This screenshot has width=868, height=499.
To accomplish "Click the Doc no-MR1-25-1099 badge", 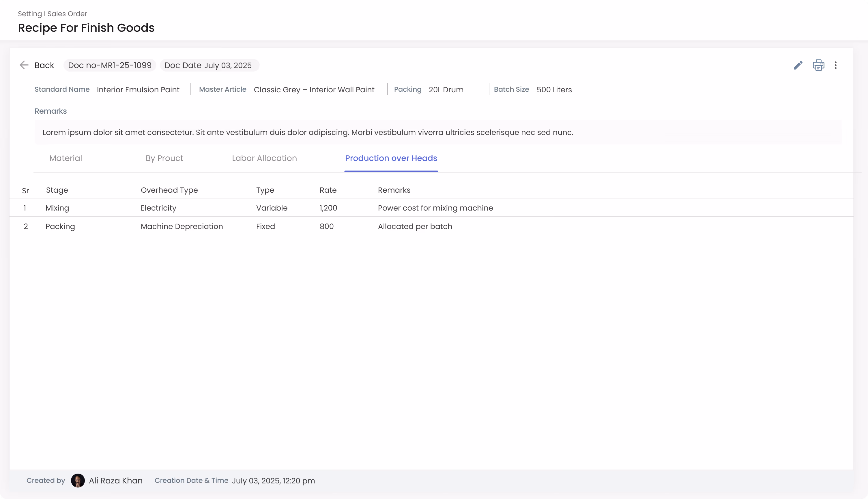I will (110, 65).
